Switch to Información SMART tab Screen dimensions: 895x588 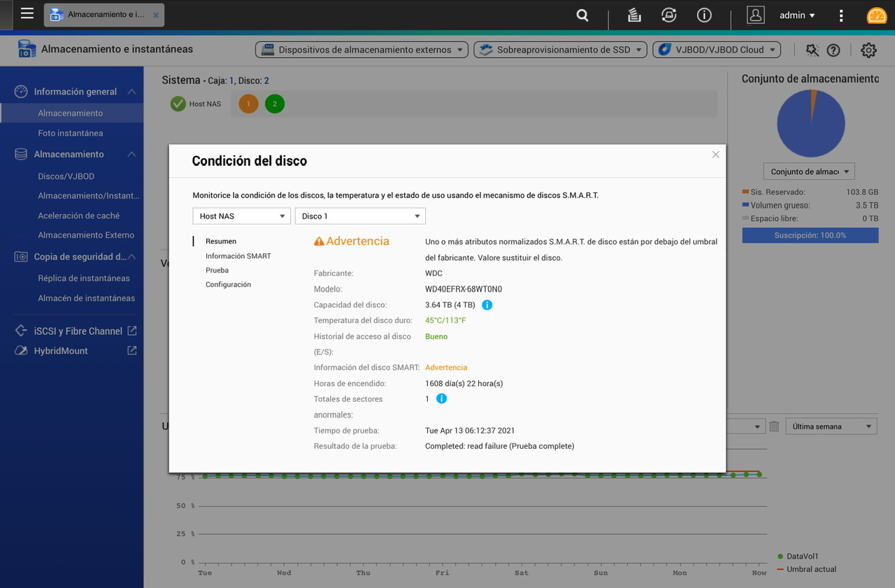pyautogui.click(x=238, y=256)
